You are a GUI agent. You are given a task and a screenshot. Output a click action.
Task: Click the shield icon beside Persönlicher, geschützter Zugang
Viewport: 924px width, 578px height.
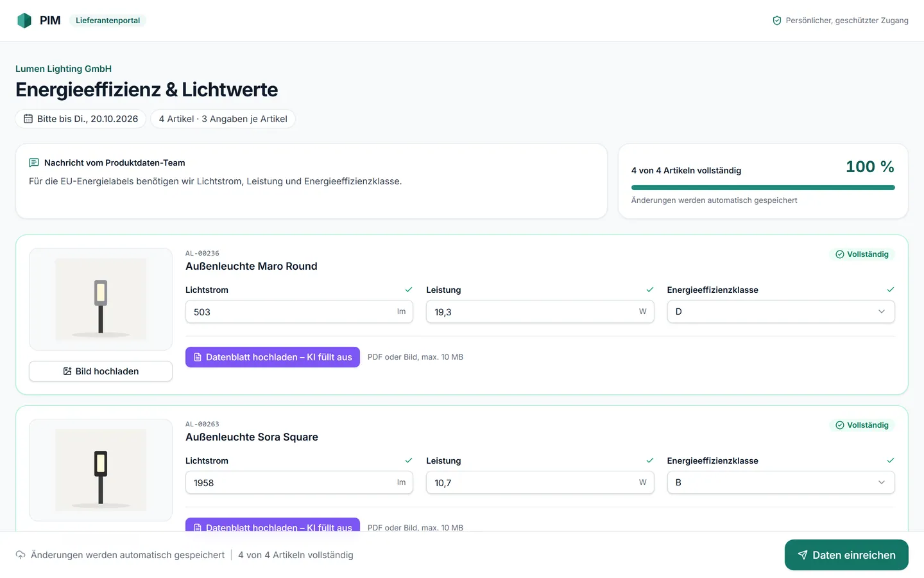pyautogui.click(x=777, y=21)
